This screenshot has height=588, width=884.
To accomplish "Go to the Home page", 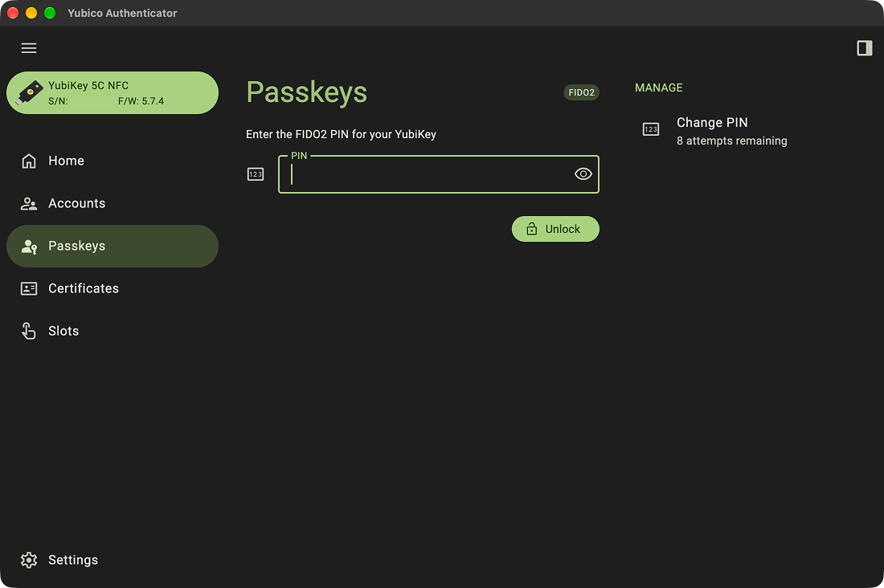I will coord(113,161).
